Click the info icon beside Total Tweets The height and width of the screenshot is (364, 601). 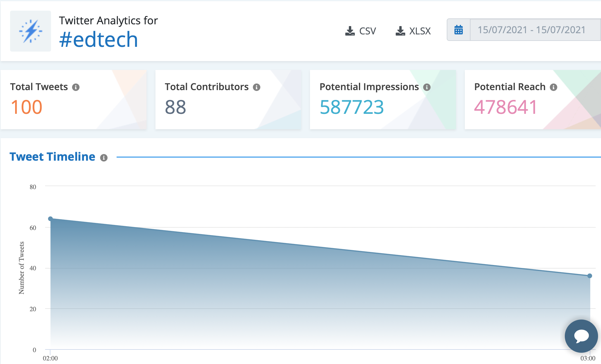(76, 87)
